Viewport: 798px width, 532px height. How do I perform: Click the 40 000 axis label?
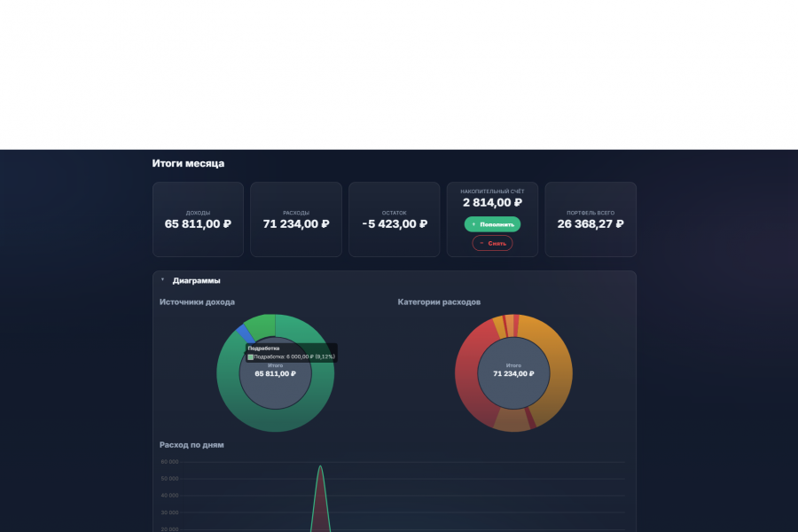[169, 496]
